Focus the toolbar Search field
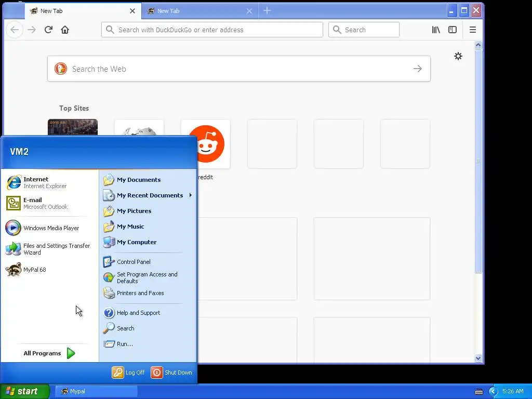This screenshot has height=399, width=532. click(364, 30)
